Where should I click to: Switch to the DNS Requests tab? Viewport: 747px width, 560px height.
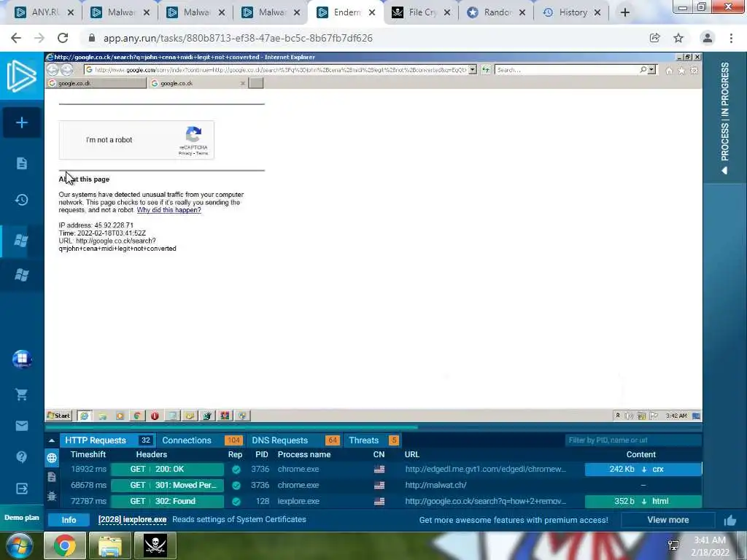[295, 440]
